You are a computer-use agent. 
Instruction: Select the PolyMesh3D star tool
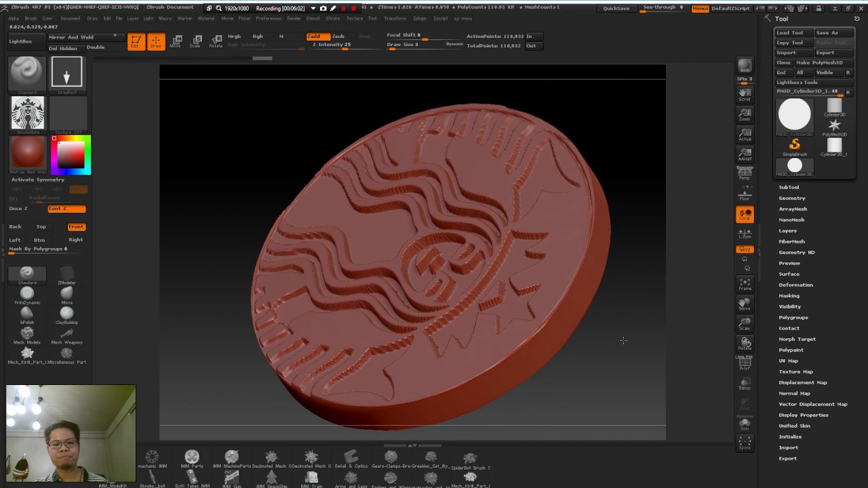[834, 127]
